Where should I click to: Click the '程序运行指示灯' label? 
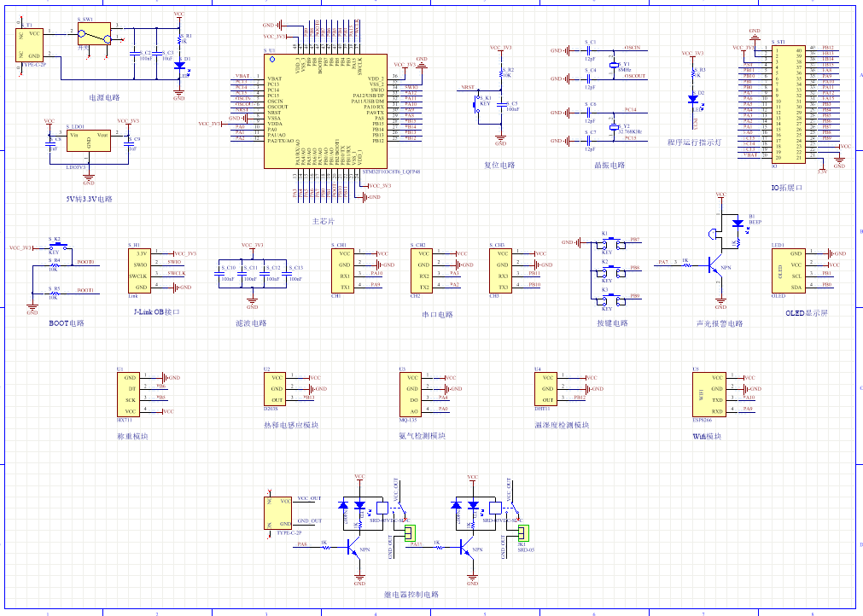694,142
